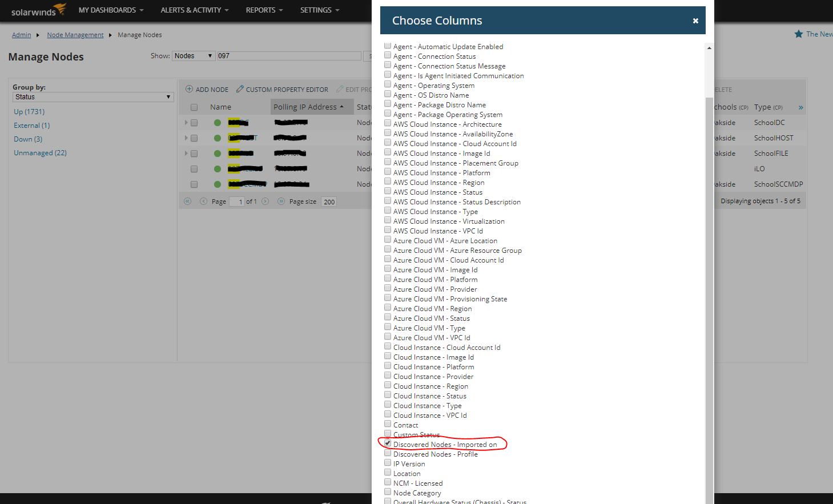Enable Cloud Instance - Type column
This screenshot has width=833, height=504.
[388, 405]
